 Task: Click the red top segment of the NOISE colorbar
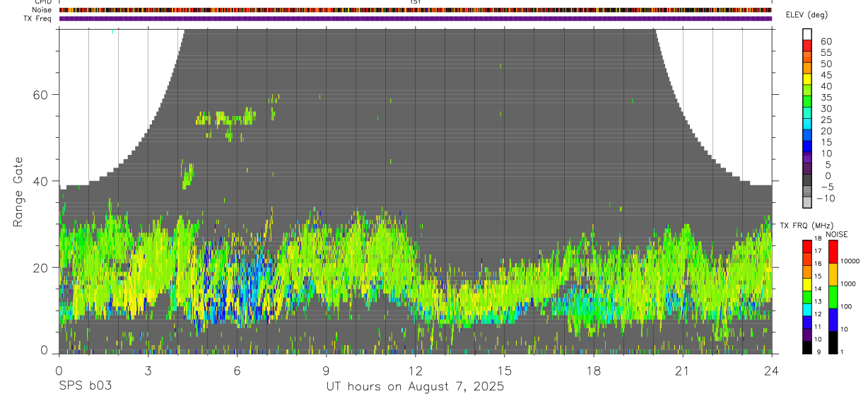[833, 252]
